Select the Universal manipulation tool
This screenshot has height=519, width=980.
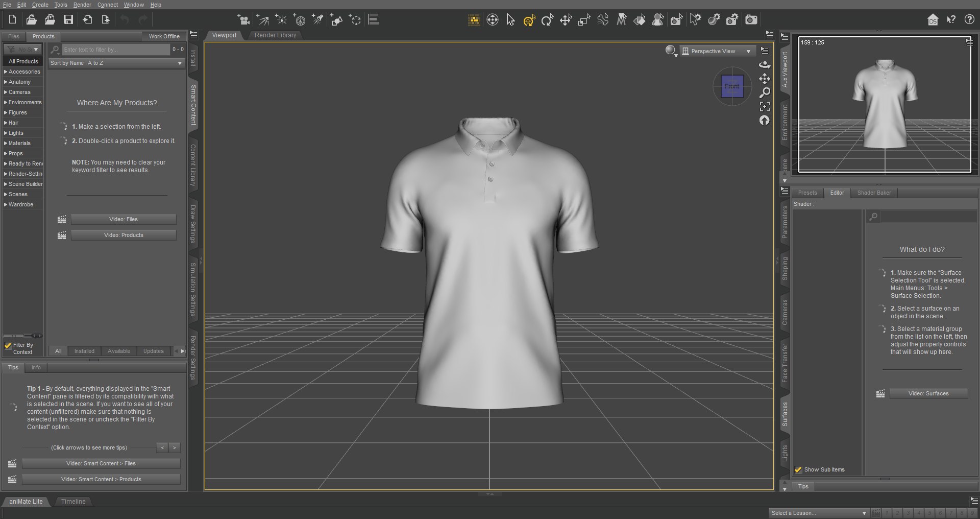coord(529,20)
